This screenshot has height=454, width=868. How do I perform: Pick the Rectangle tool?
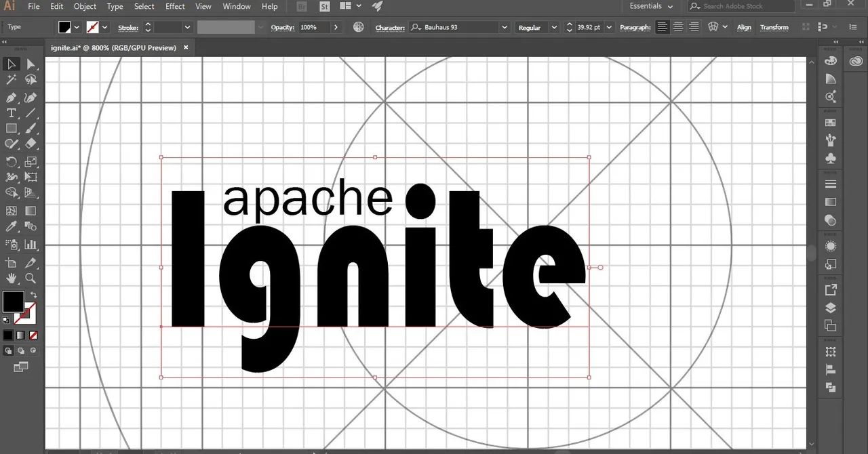tap(12, 128)
